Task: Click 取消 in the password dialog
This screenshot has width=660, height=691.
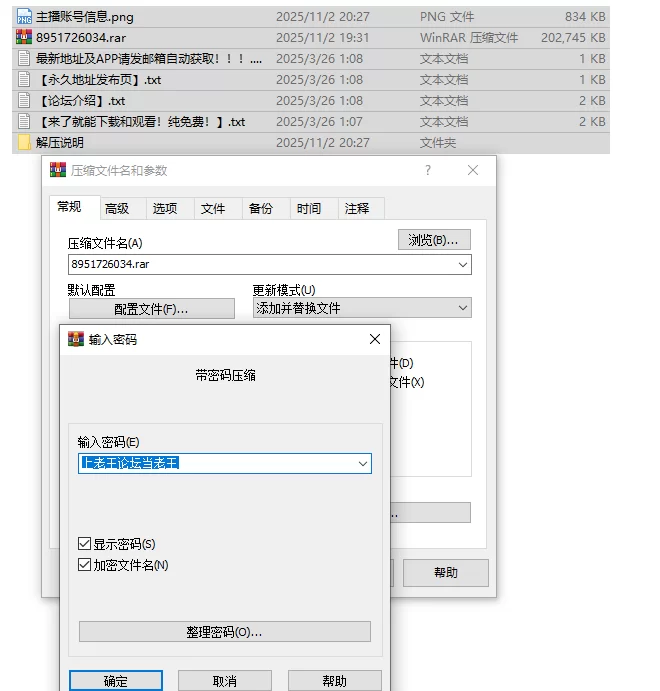Action: 225,681
